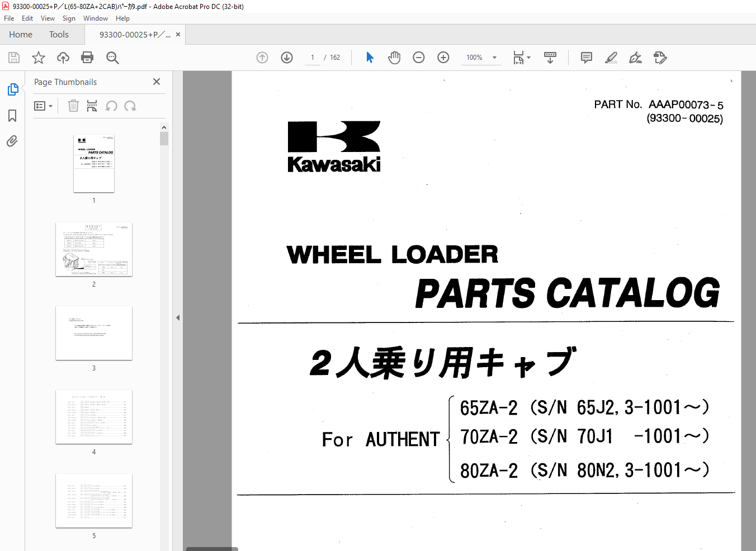Open the File menu

pos(9,18)
